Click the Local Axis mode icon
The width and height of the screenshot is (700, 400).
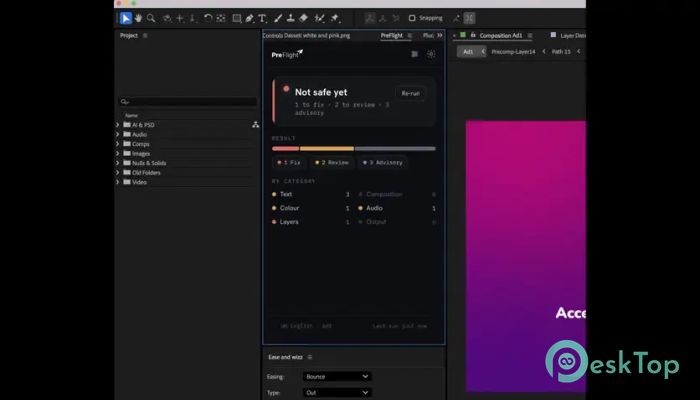point(370,18)
